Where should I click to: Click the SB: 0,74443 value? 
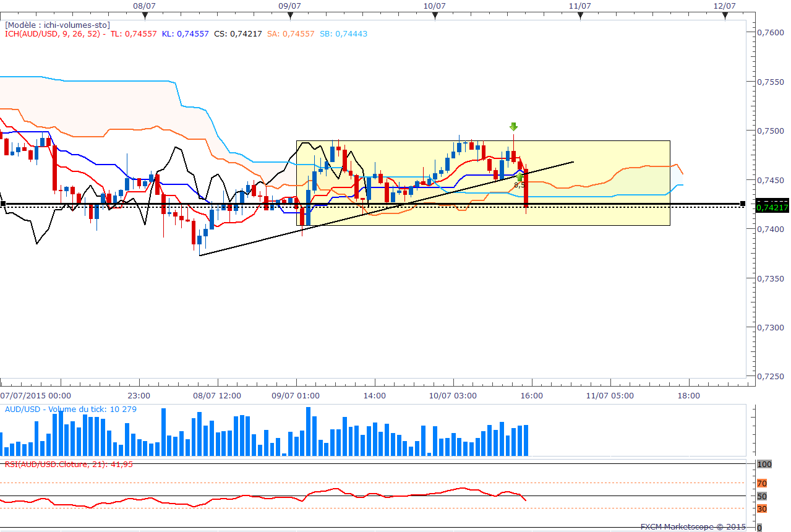(x=343, y=33)
